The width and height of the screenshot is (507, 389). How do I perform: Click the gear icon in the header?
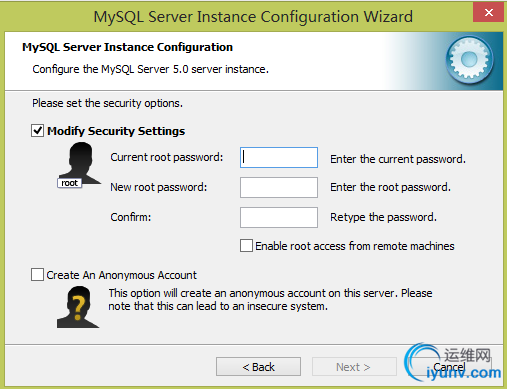[470, 60]
